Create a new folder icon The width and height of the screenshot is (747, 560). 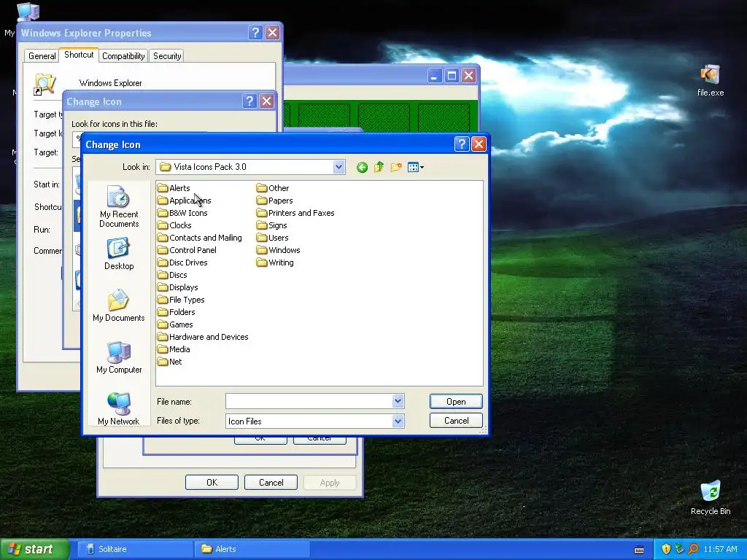(396, 167)
